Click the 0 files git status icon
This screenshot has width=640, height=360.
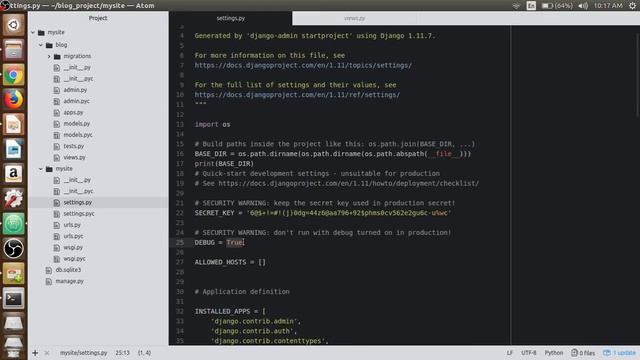point(583,353)
